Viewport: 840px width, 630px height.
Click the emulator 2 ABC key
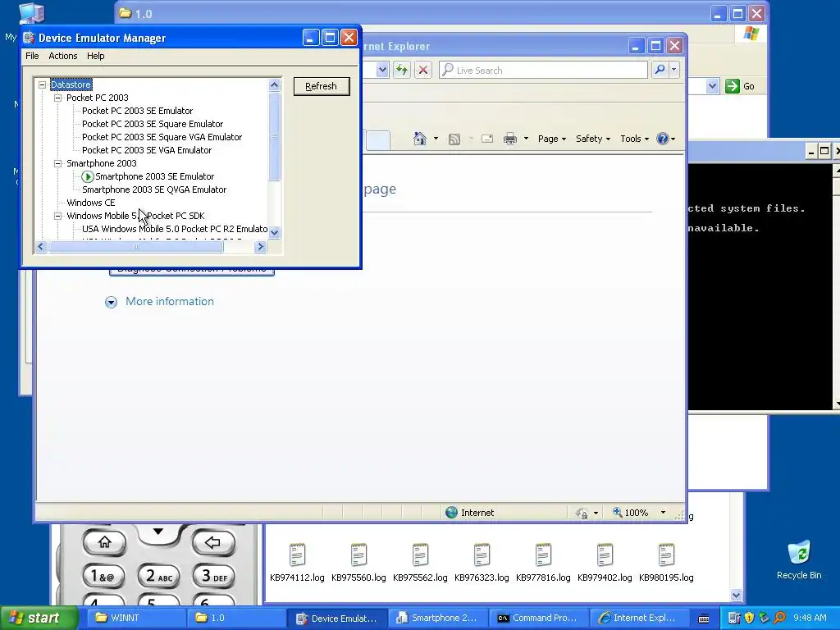tap(159, 577)
